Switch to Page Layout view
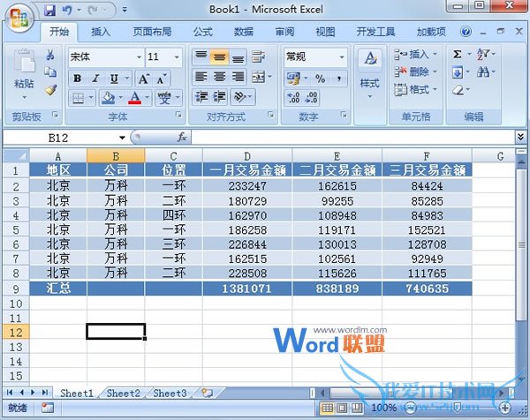 (342, 408)
